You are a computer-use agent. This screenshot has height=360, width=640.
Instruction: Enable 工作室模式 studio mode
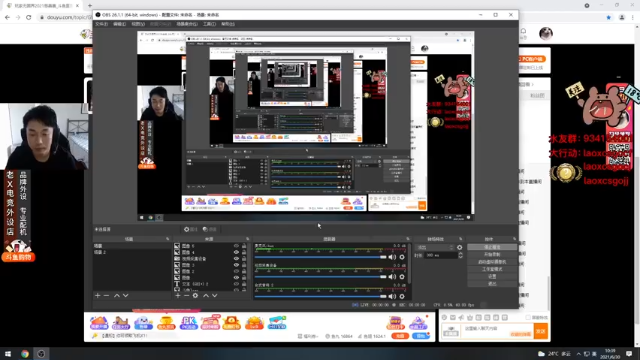[x=492, y=269]
